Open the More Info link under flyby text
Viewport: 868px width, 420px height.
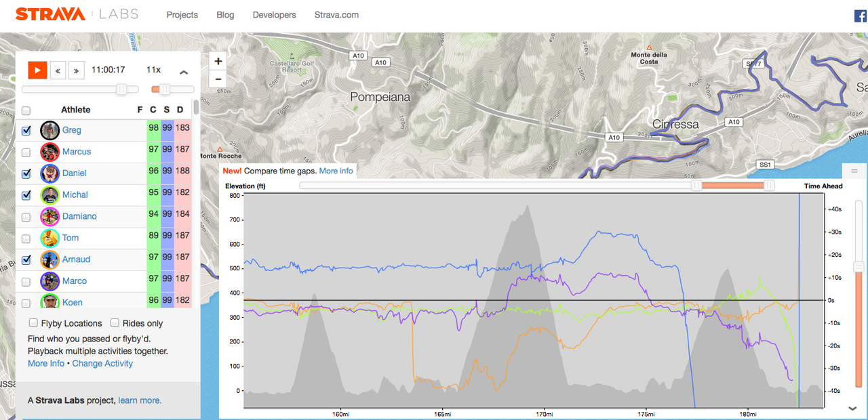[46, 364]
